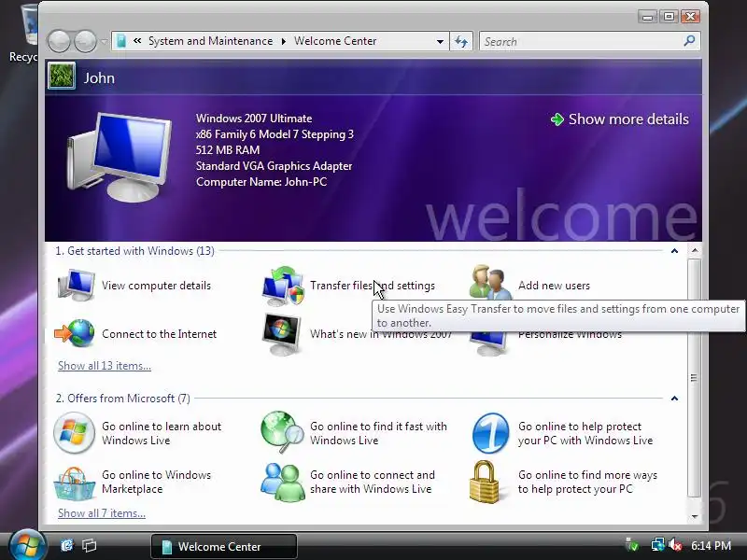
Task: Click the Windows 2007 Ultimate text
Action: (254, 119)
